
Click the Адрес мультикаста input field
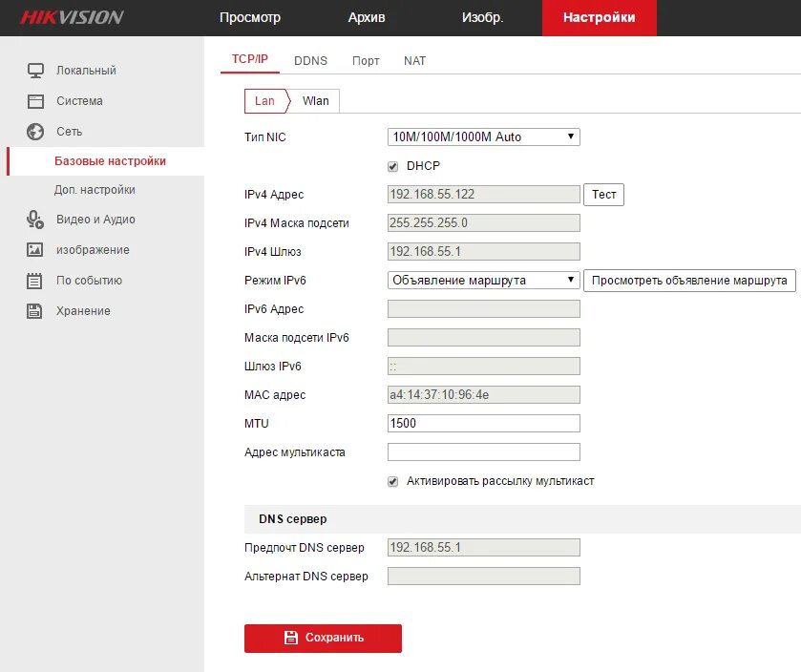484,451
